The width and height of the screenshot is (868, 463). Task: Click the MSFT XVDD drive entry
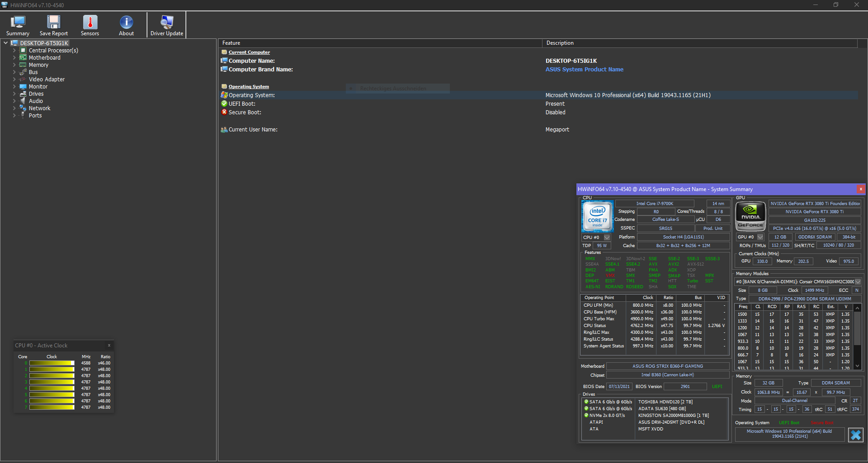tap(651, 429)
